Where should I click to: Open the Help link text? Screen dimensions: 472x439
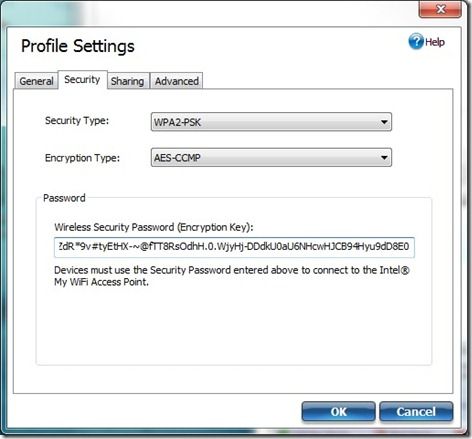pos(435,42)
